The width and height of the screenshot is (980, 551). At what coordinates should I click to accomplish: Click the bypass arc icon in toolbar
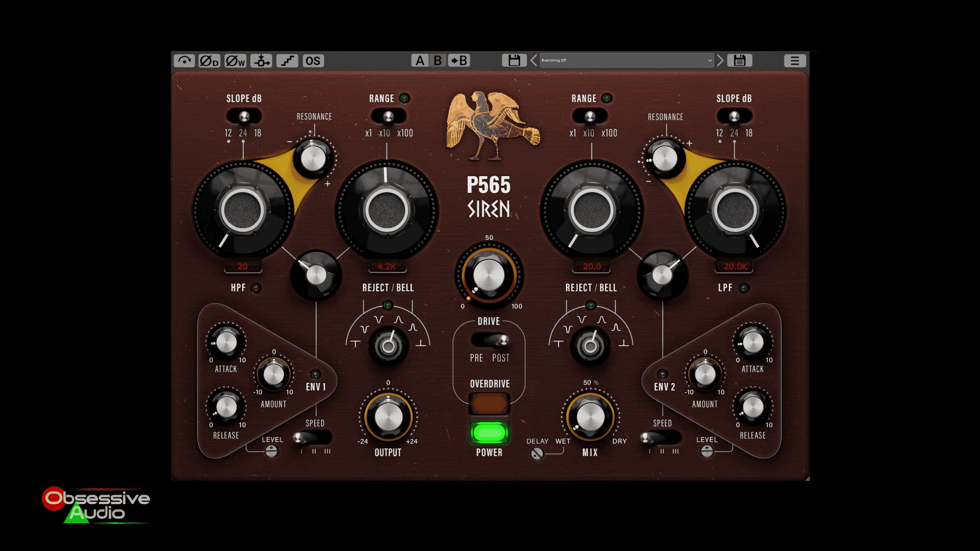coord(184,60)
